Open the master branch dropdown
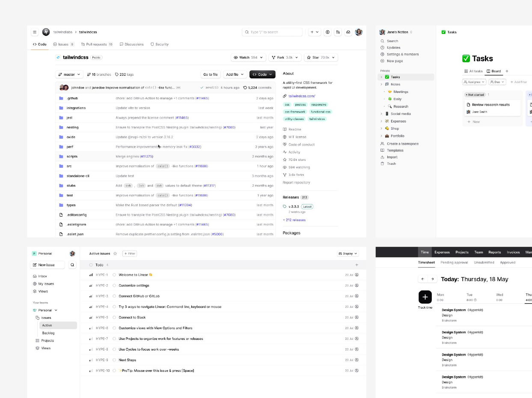532x398 pixels. (x=68, y=74)
